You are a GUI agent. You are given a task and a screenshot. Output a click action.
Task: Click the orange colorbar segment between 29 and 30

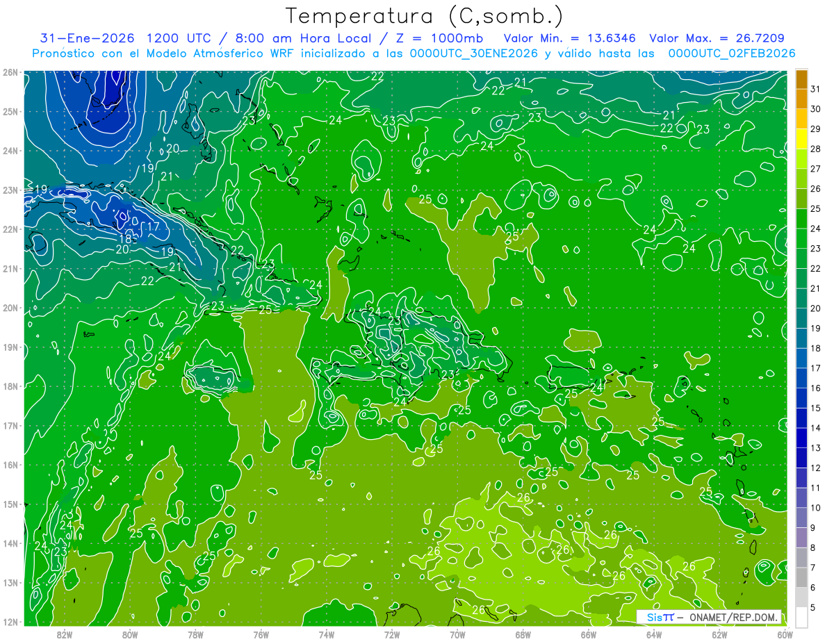[x=801, y=119]
